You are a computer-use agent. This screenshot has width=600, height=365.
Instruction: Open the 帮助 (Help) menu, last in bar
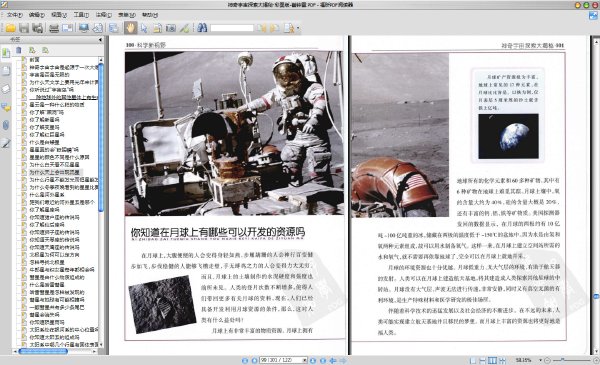click(150, 15)
